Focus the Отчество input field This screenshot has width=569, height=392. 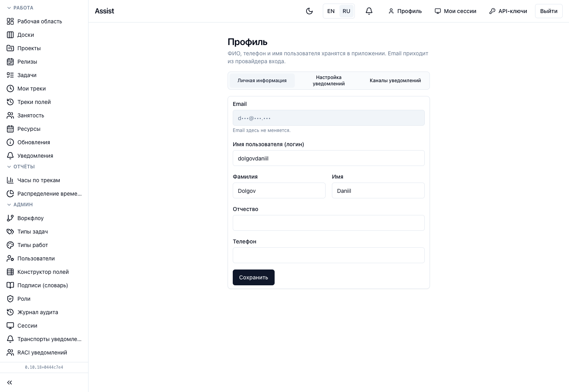(x=329, y=223)
